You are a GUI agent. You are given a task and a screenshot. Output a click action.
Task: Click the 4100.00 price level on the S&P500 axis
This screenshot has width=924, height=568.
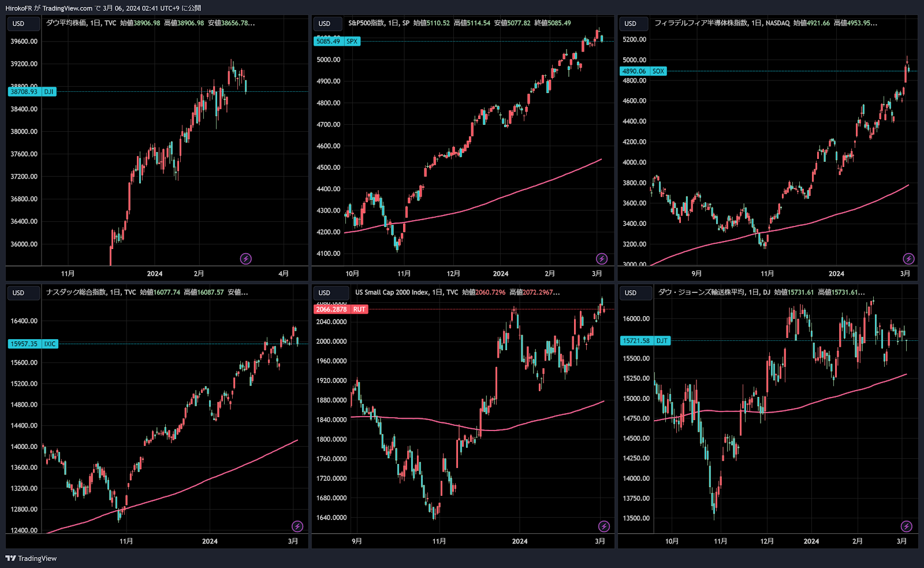tap(329, 254)
